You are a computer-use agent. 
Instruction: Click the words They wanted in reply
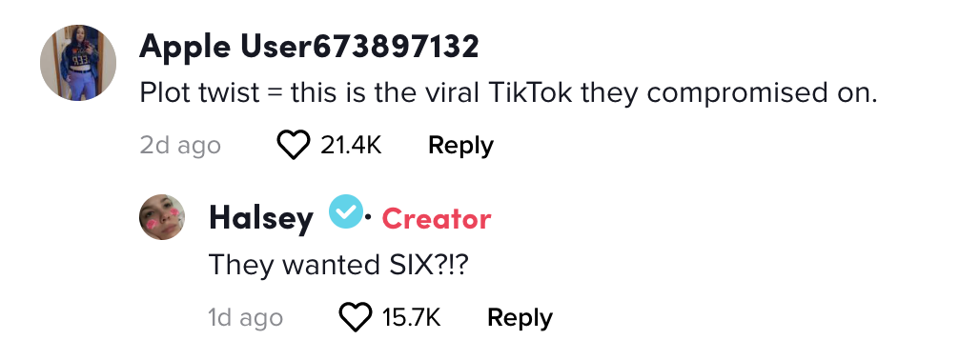point(291,266)
